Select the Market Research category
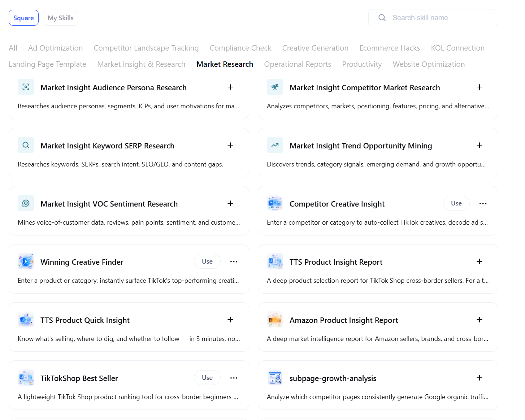Viewport: 525px width, 420px height. [225, 64]
